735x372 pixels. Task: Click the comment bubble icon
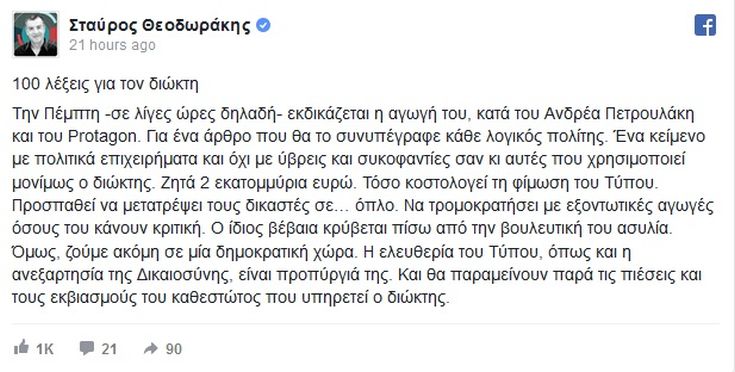click(x=87, y=348)
